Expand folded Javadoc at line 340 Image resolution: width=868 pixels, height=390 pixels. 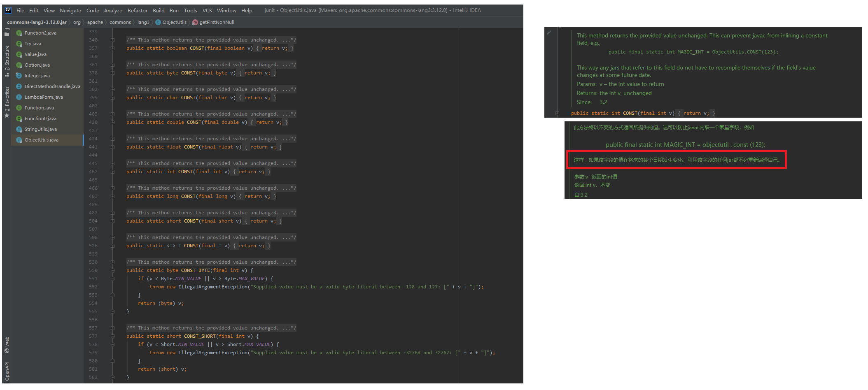pyautogui.click(x=112, y=40)
